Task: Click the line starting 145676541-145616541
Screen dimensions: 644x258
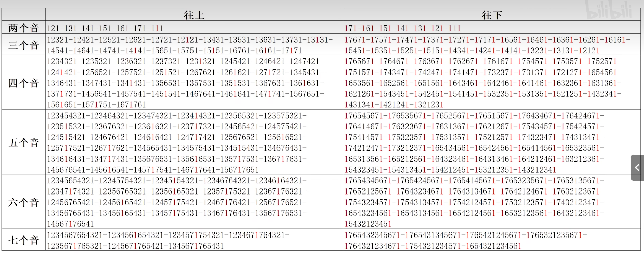Action: [x=153, y=170]
